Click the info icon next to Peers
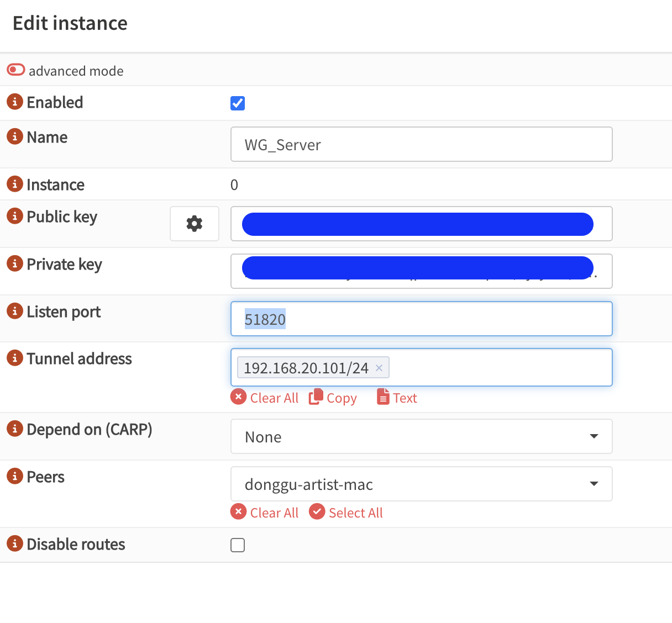Viewport: 672px width, 623px height. [x=15, y=476]
